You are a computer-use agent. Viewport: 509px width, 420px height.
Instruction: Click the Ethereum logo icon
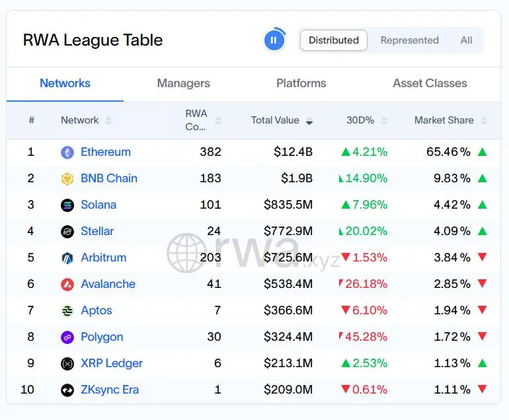pyautogui.click(x=67, y=152)
